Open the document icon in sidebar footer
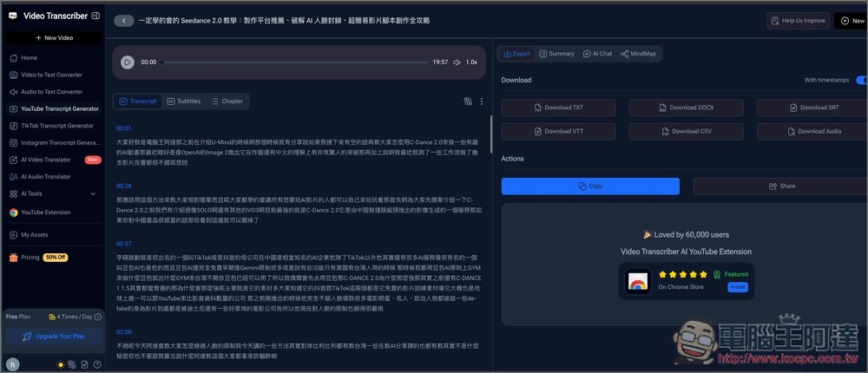 click(85, 364)
